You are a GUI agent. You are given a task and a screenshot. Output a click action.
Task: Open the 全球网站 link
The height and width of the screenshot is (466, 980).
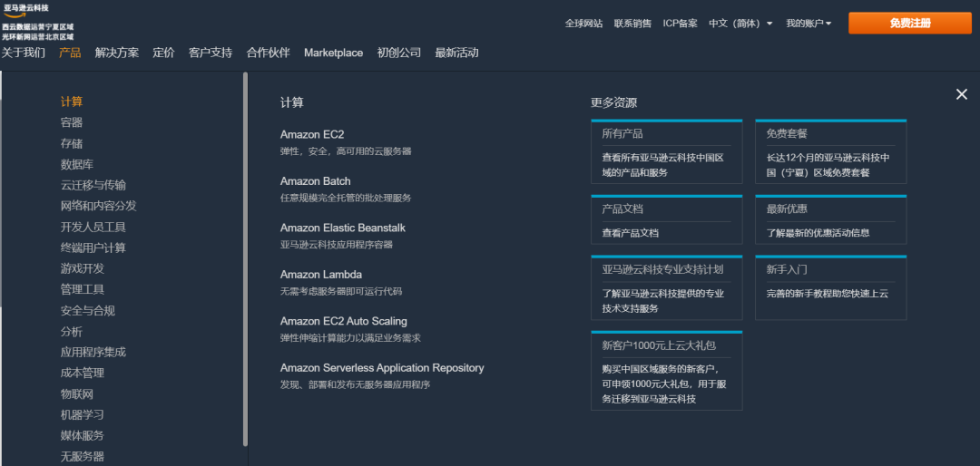click(583, 23)
